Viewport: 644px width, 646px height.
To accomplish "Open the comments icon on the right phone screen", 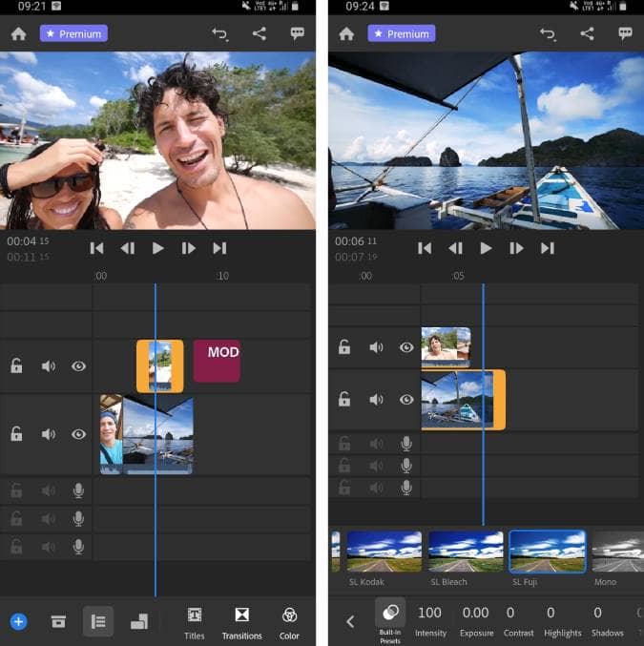I will click(625, 33).
